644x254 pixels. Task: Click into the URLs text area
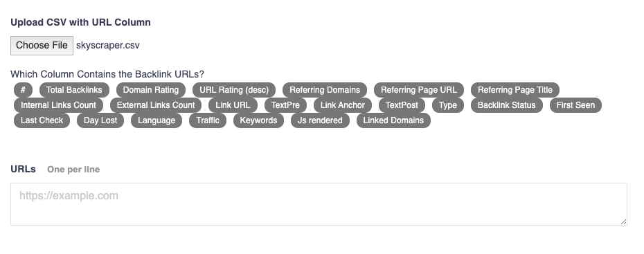tap(319, 204)
